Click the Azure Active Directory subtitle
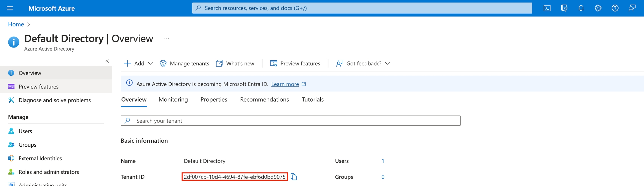644x186 pixels. pyautogui.click(x=49, y=49)
